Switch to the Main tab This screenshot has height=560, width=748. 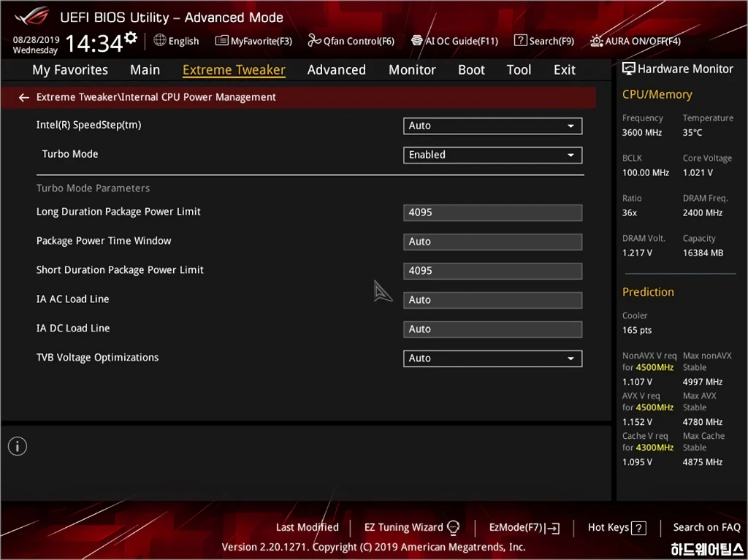[145, 70]
